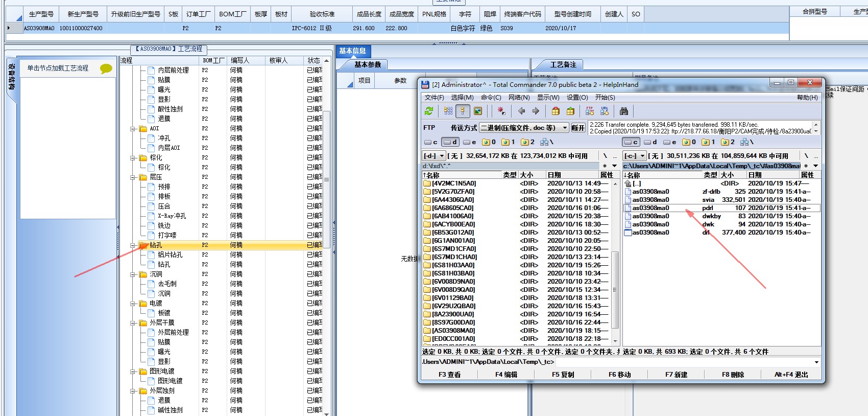Click the [..] parent directory icon in the right panel

pyautogui.click(x=628, y=183)
